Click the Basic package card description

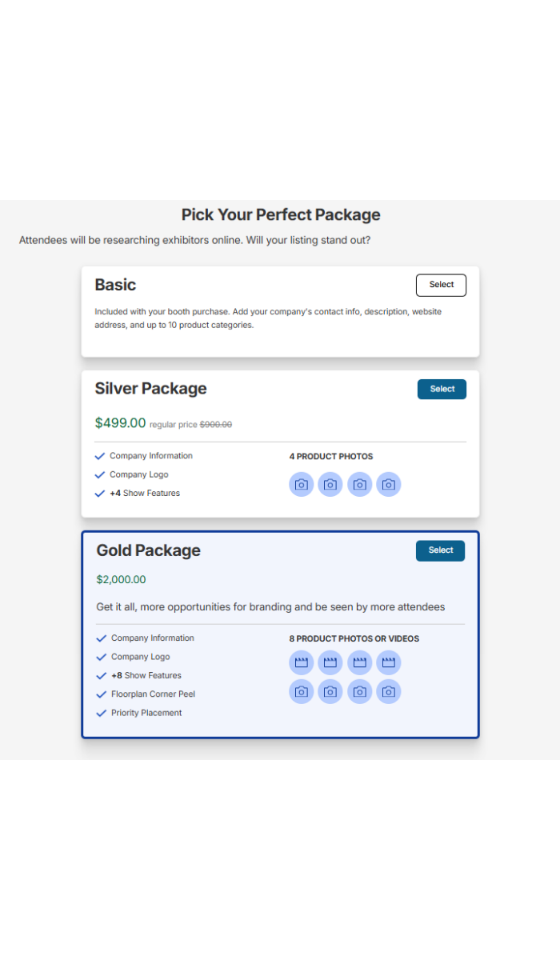pos(268,318)
